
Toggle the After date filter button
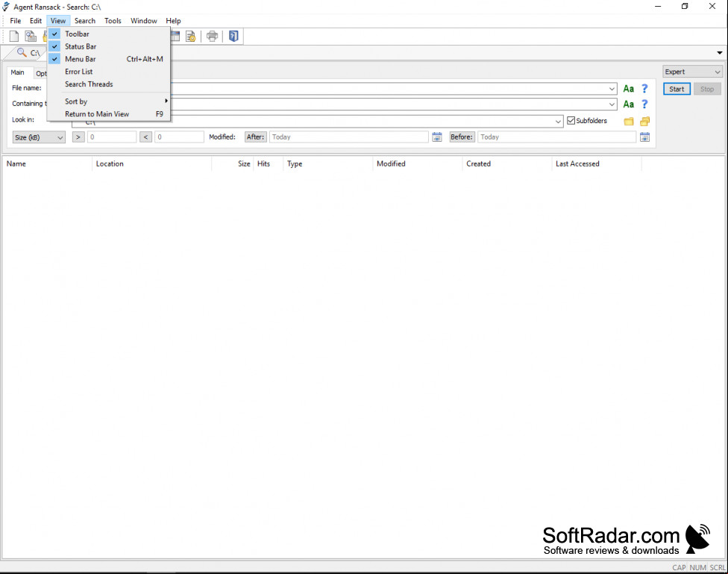click(x=255, y=137)
